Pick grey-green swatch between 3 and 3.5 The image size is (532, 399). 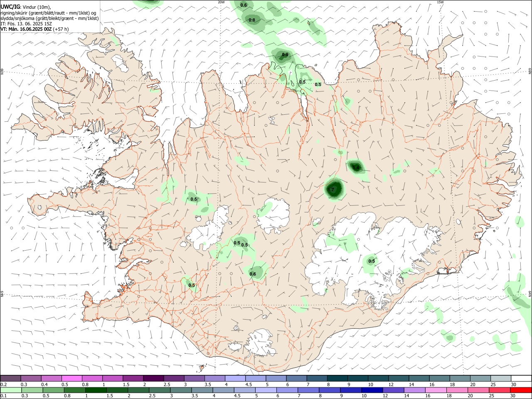181,390
